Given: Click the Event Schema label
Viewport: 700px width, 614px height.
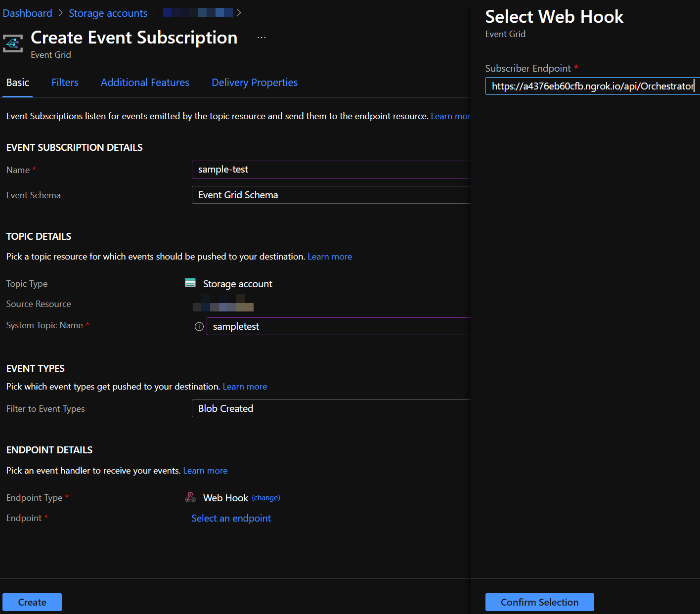Looking at the screenshot, I should (34, 195).
